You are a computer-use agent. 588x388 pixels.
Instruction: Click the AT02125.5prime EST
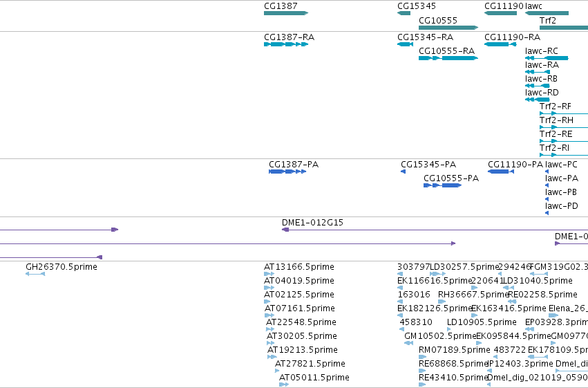coord(267,302)
